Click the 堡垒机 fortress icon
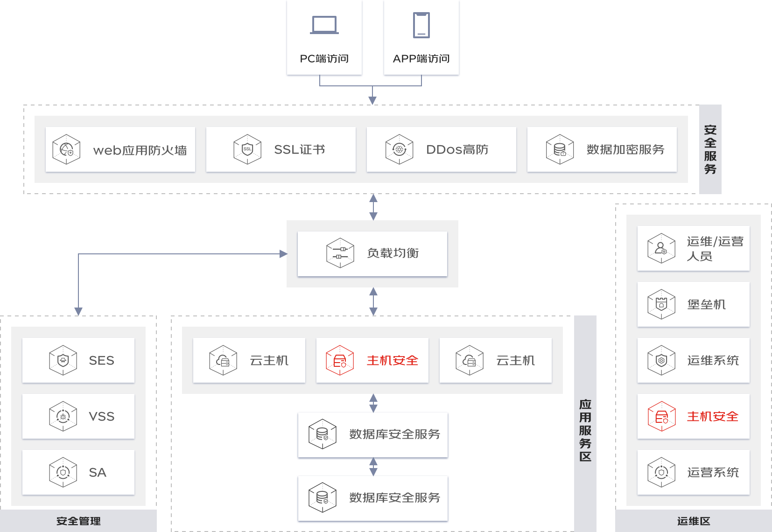Image resolution: width=772 pixels, height=532 pixels. 661,304
